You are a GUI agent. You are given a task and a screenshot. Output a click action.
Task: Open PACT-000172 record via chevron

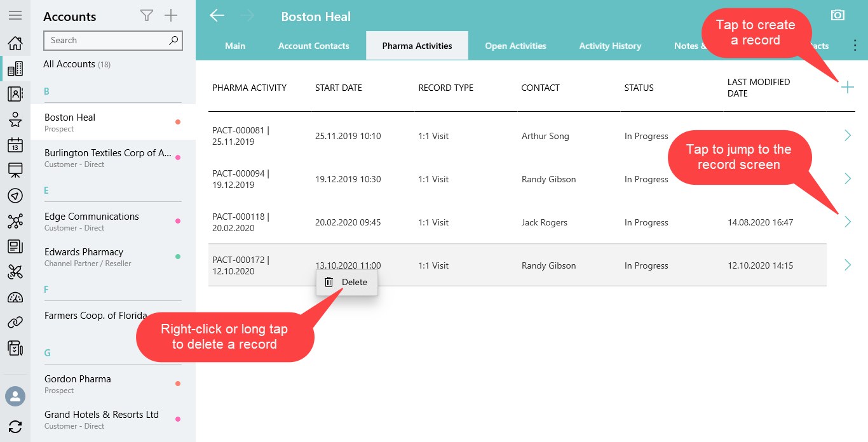coord(847,265)
